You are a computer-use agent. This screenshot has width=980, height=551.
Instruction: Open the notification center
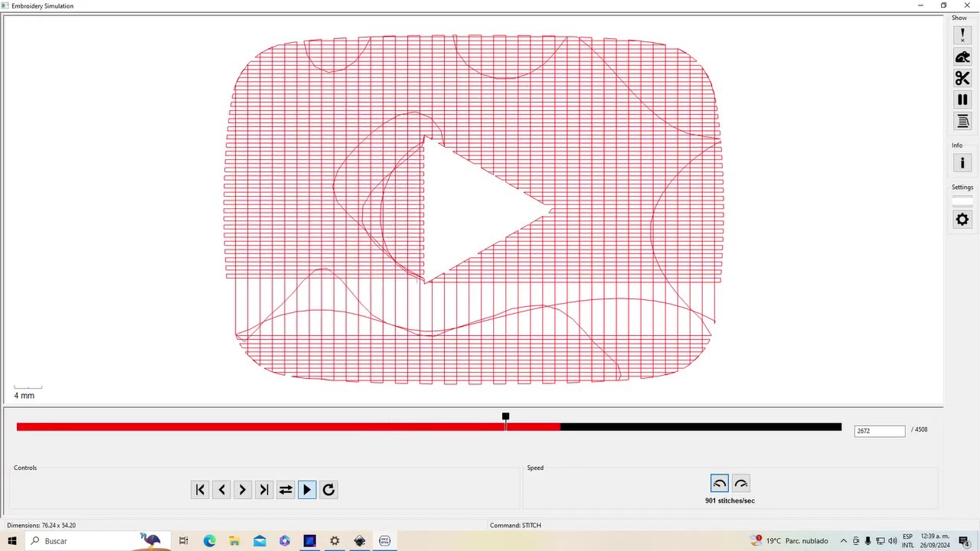964,541
